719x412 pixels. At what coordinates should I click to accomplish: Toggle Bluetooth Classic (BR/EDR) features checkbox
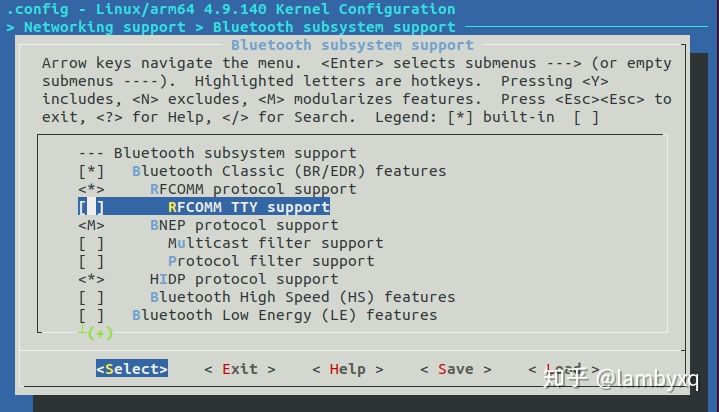click(91, 171)
